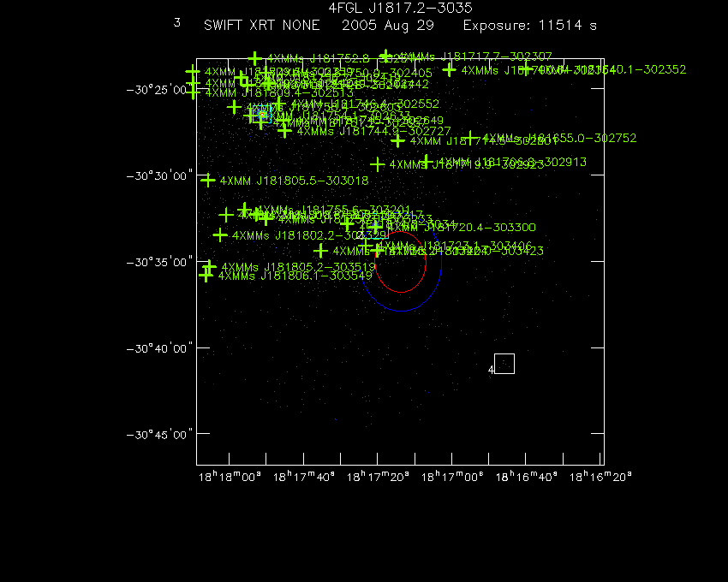The height and width of the screenshot is (582, 728).
Task: Click the cross marker for 4XMMs J181744.9-302727
Action: point(284,131)
